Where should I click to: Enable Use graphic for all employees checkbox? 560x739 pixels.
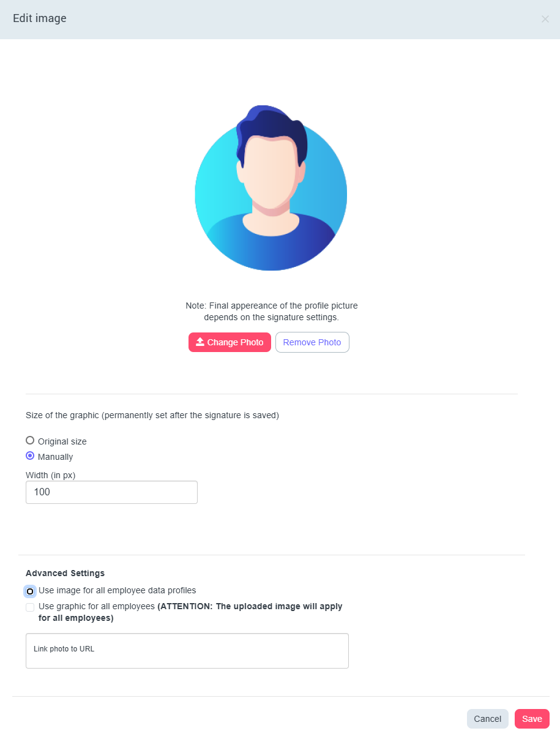coord(30,607)
